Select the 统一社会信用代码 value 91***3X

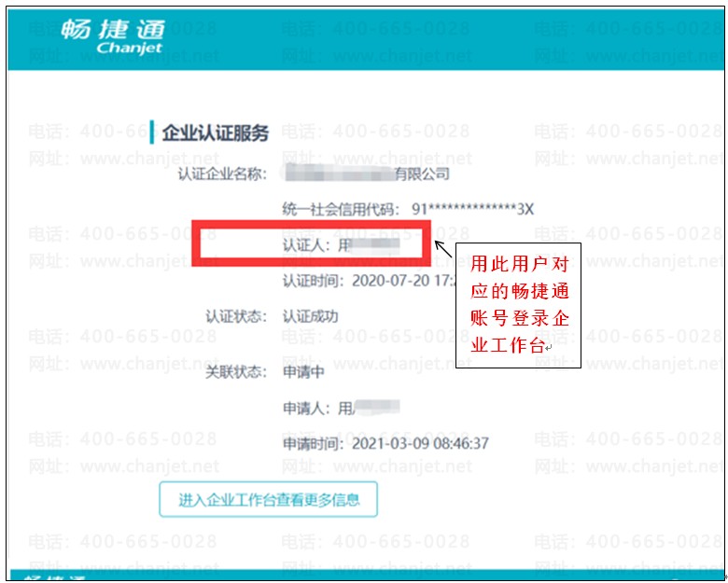pos(472,209)
